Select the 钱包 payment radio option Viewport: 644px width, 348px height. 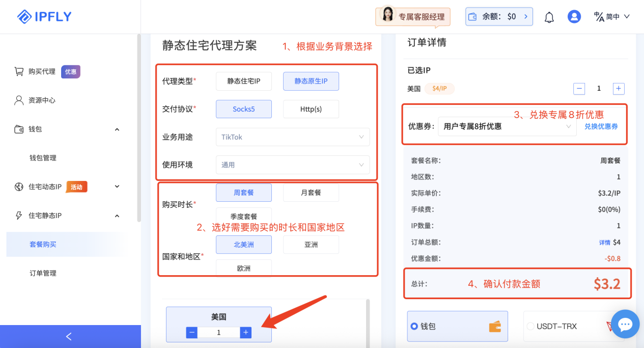click(414, 326)
